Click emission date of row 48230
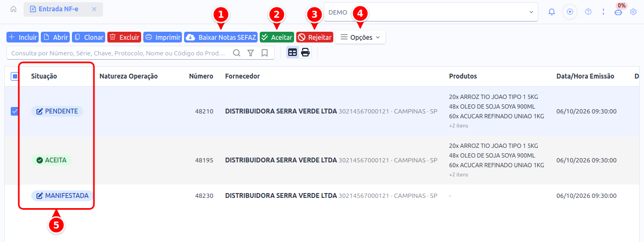This screenshot has height=242, width=644. [586, 196]
